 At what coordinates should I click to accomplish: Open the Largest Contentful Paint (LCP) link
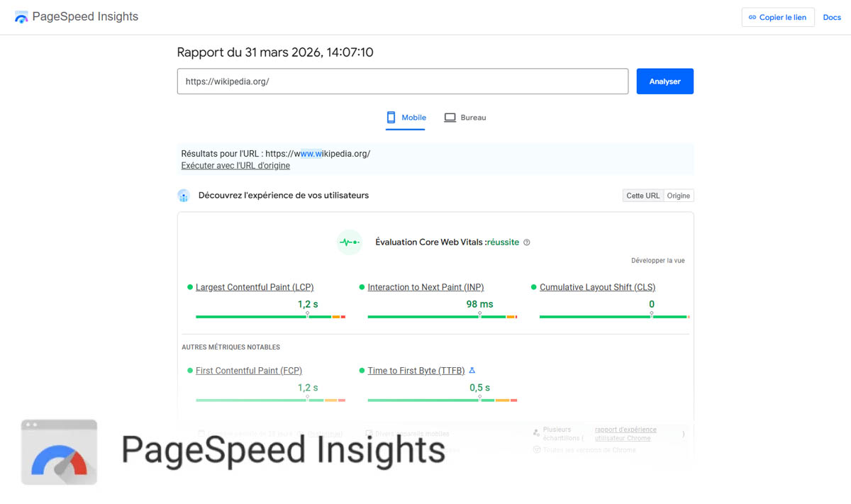click(x=255, y=287)
